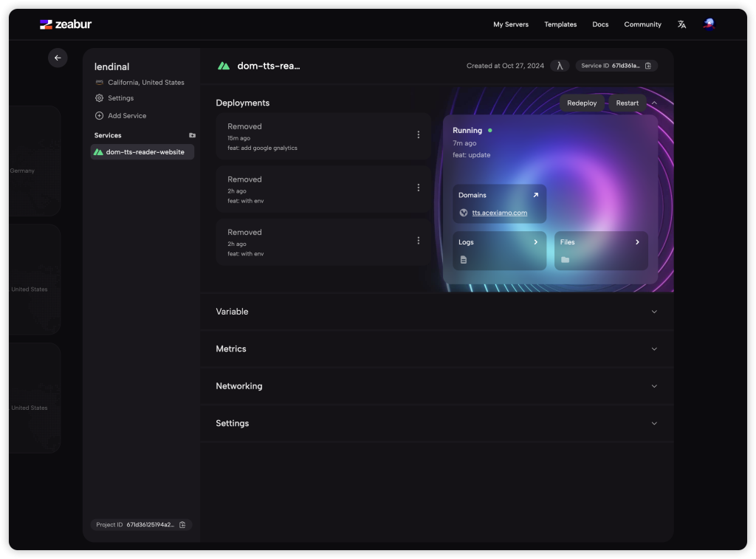This screenshot has width=756, height=559.
Task: Open the user avatar menu
Action: click(709, 24)
